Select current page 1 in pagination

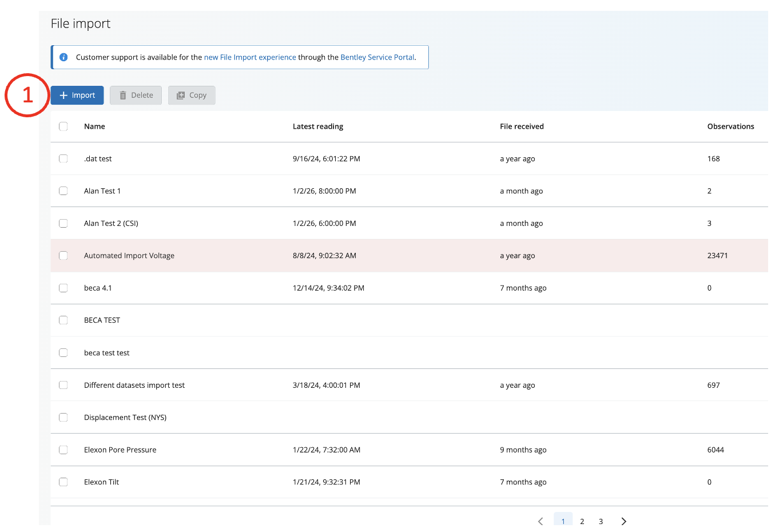pos(563,521)
